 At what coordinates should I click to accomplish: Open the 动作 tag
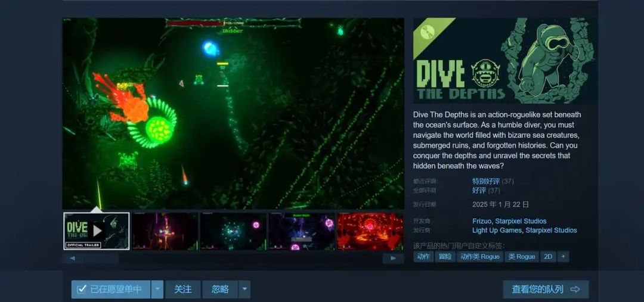click(423, 257)
